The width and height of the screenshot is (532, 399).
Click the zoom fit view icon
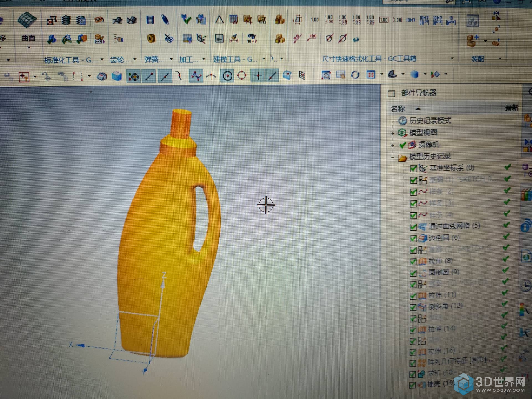[326, 75]
